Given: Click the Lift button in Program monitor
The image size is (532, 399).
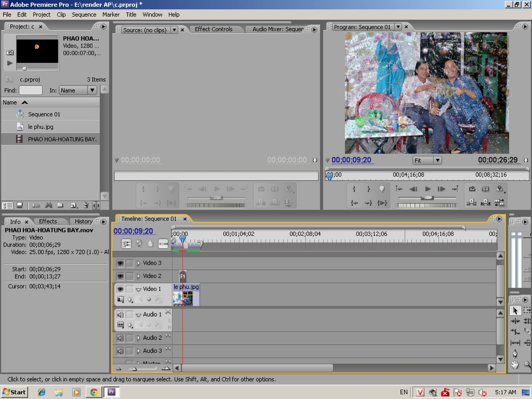Looking at the screenshot, I should (x=471, y=202).
